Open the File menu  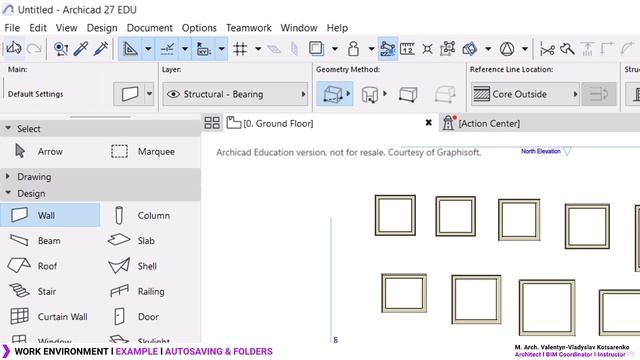(x=12, y=28)
